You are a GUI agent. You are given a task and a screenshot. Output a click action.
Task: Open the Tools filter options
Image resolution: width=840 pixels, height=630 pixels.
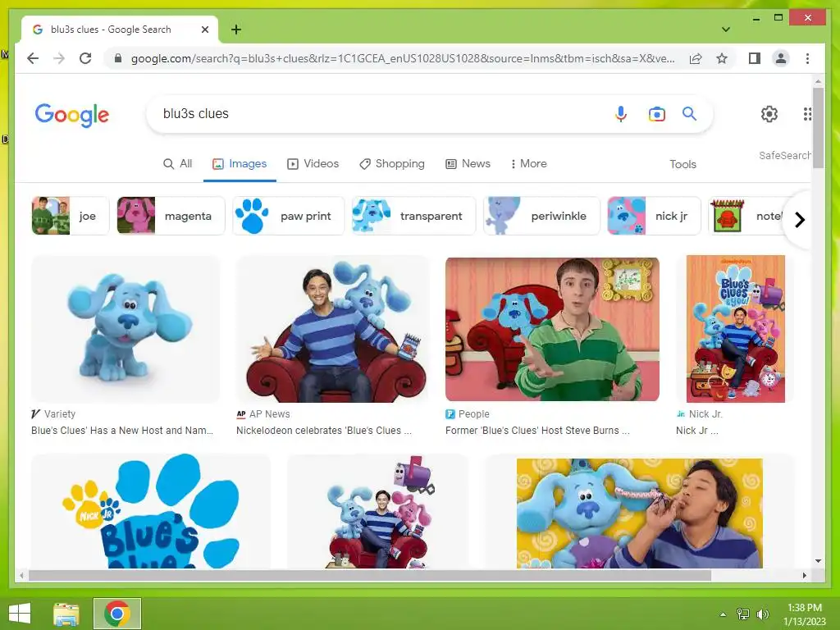click(682, 164)
